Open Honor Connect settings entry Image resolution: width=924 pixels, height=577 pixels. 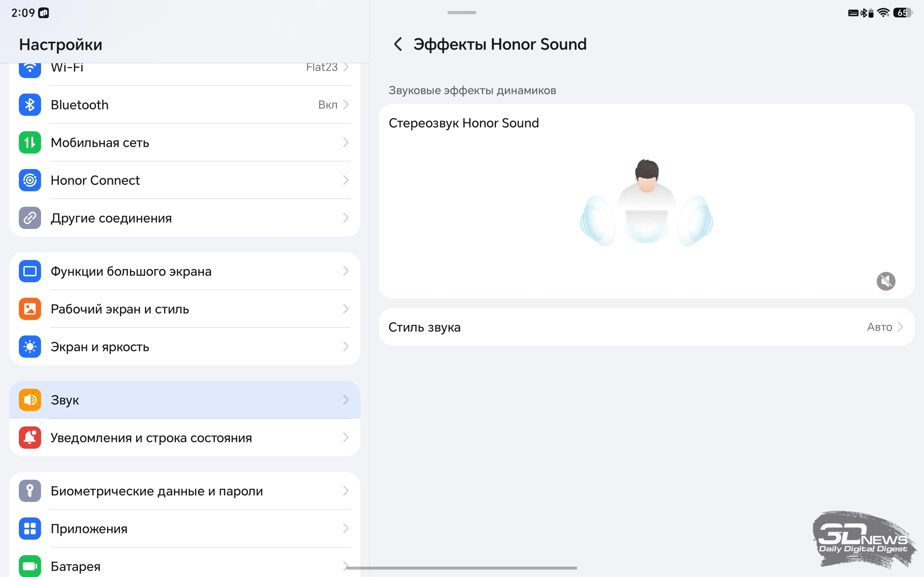(184, 180)
